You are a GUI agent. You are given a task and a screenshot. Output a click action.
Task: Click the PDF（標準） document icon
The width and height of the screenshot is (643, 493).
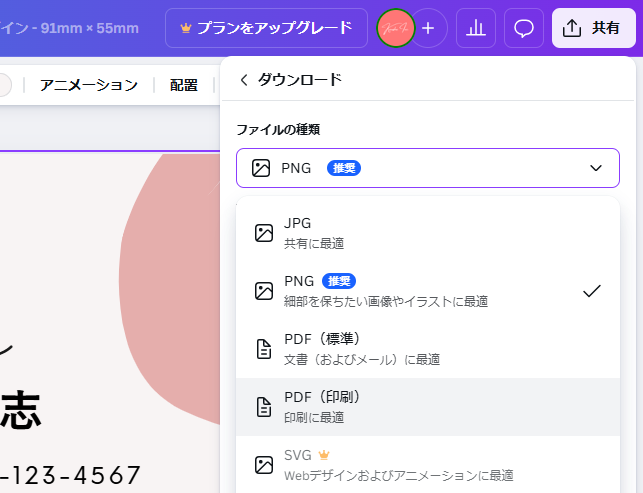[264, 349]
